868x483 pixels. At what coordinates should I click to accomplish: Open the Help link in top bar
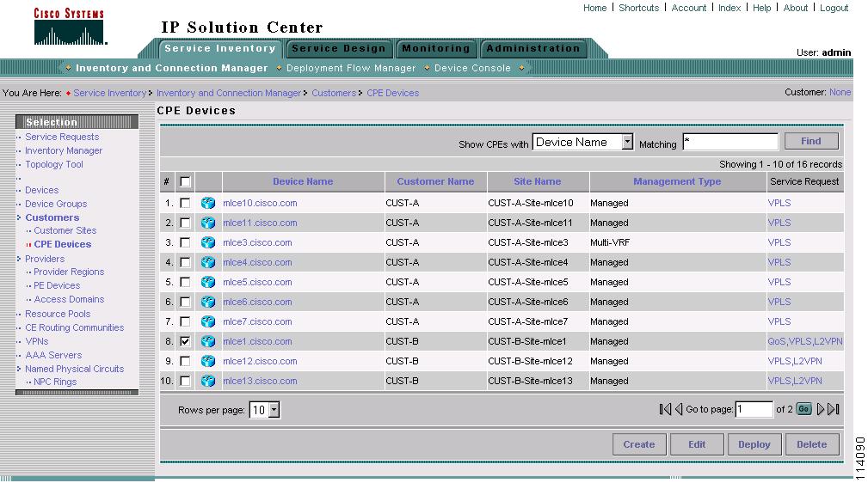click(x=761, y=8)
